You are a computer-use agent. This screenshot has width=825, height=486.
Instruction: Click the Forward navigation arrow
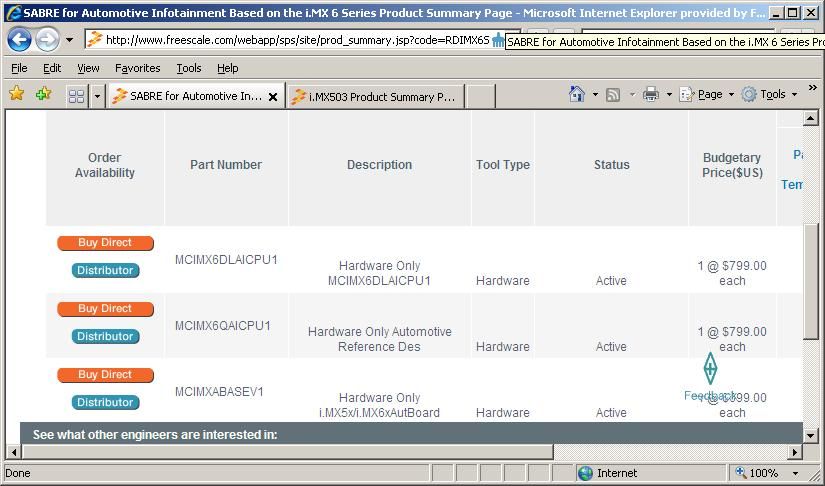(47, 40)
